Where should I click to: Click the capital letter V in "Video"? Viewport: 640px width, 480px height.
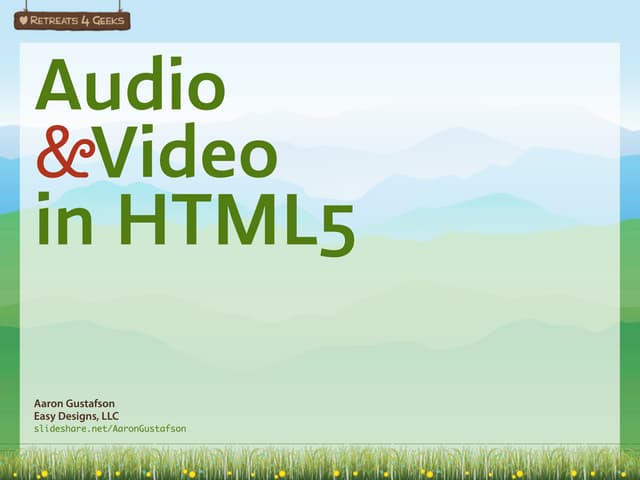click(x=120, y=155)
